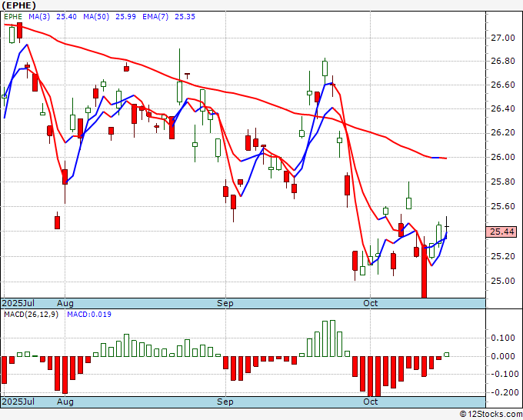Click the 25.00 price axis label
Viewport: 523px width, 420px height.
(503, 282)
